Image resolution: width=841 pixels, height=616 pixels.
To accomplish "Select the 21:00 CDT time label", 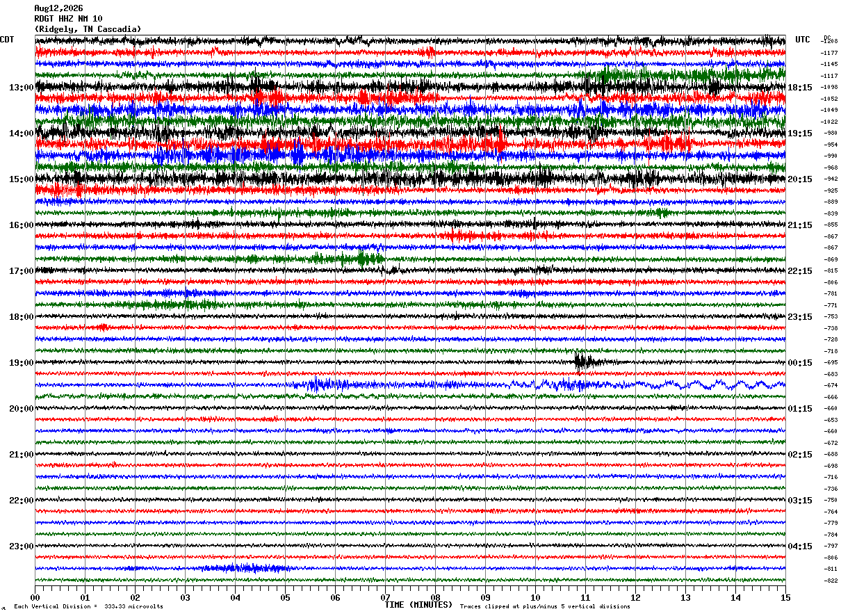I will click(22, 455).
